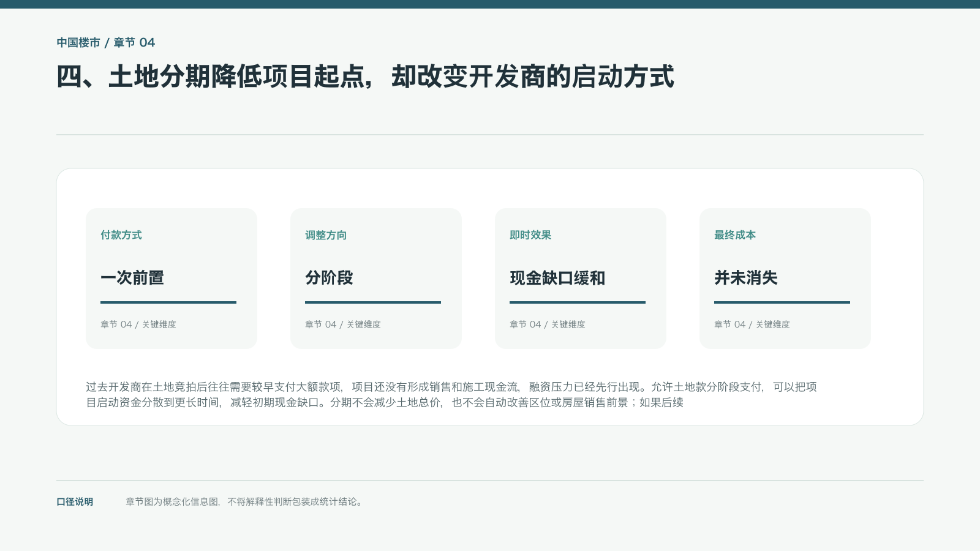
Task: Select the 现金缺口缓和 heading
Action: tap(557, 278)
